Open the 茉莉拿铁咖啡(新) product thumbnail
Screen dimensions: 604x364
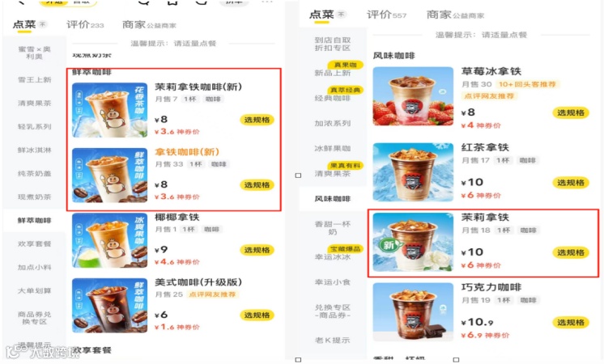pyautogui.click(x=110, y=110)
